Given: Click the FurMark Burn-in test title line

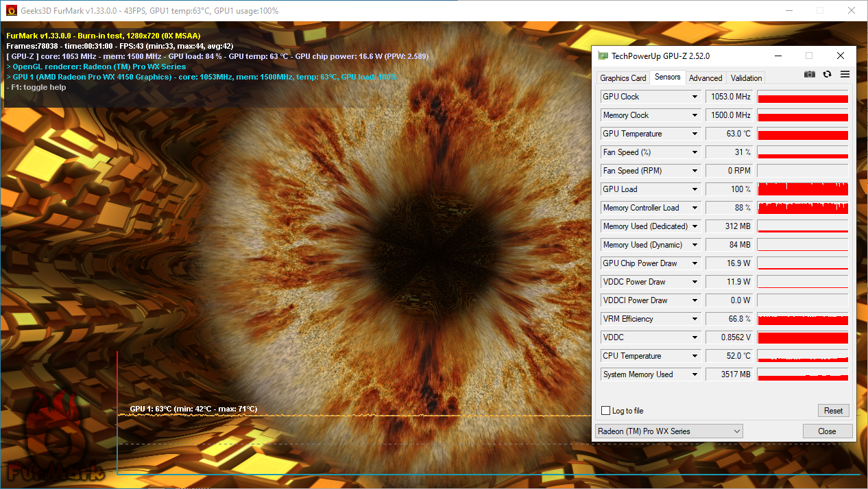Looking at the screenshot, I should point(104,35).
